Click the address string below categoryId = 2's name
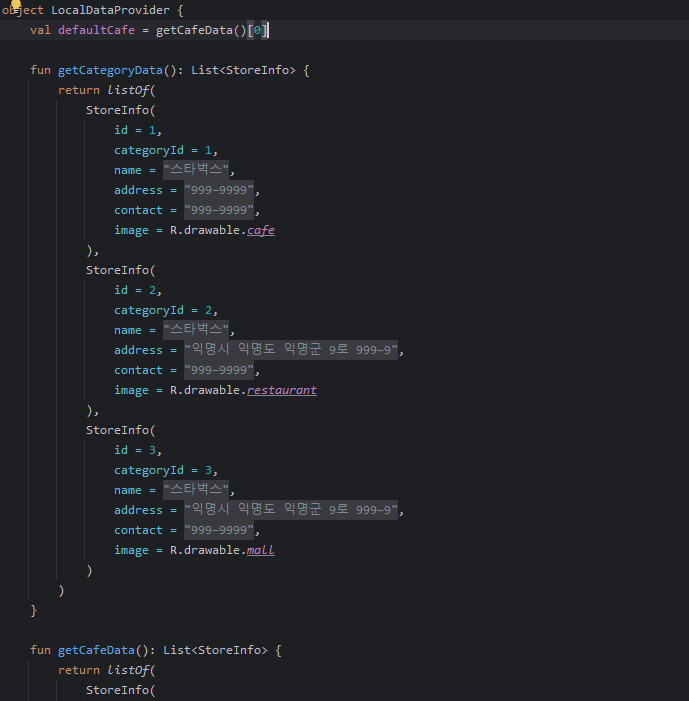This screenshot has height=701, width=689. 291,350
